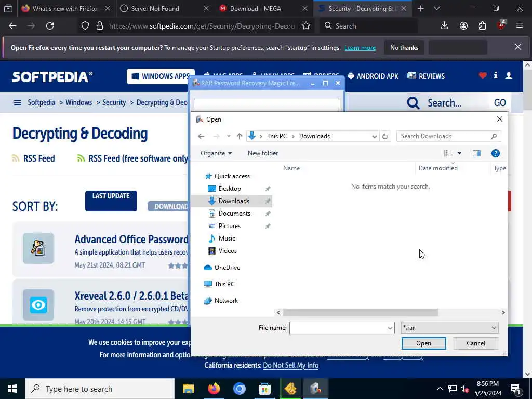
Task: Click the Search Downloads field
Action: (448, 136)
